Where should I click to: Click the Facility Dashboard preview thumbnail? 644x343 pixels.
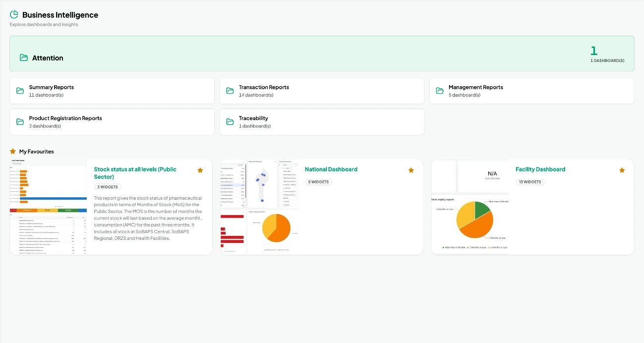(x=470, y=207)
